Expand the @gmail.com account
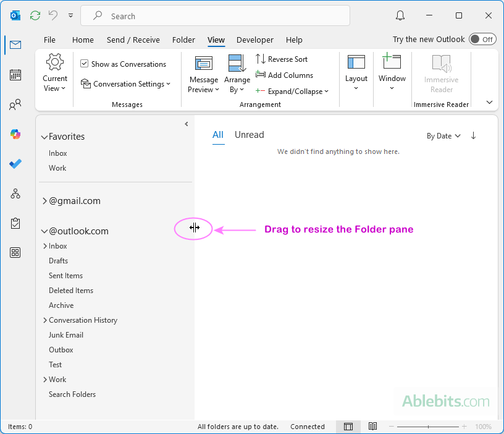504x434 pixels. (44, 201)
